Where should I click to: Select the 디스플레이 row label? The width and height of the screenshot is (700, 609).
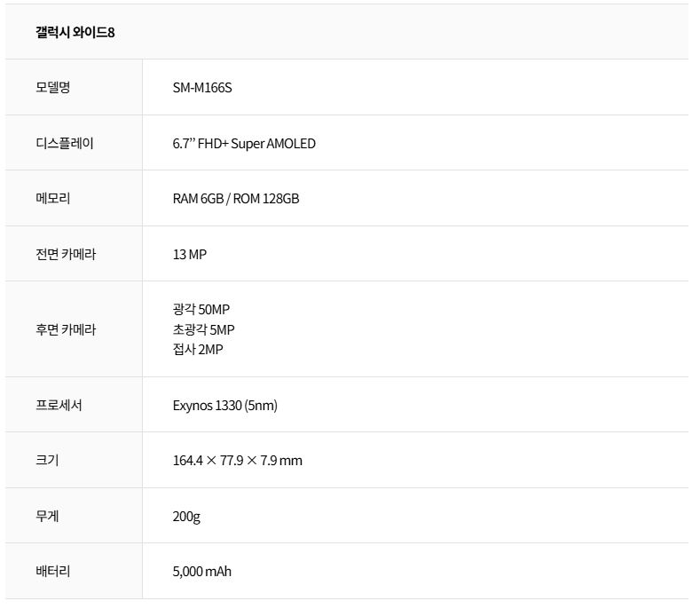pos(65,143)
